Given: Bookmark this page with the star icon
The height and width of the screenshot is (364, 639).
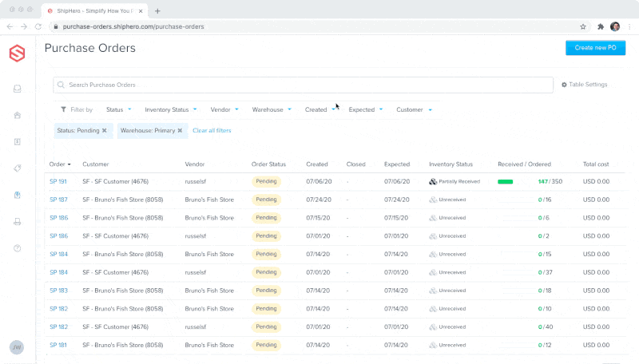Looking at the screenshot, I should (583, 26).
